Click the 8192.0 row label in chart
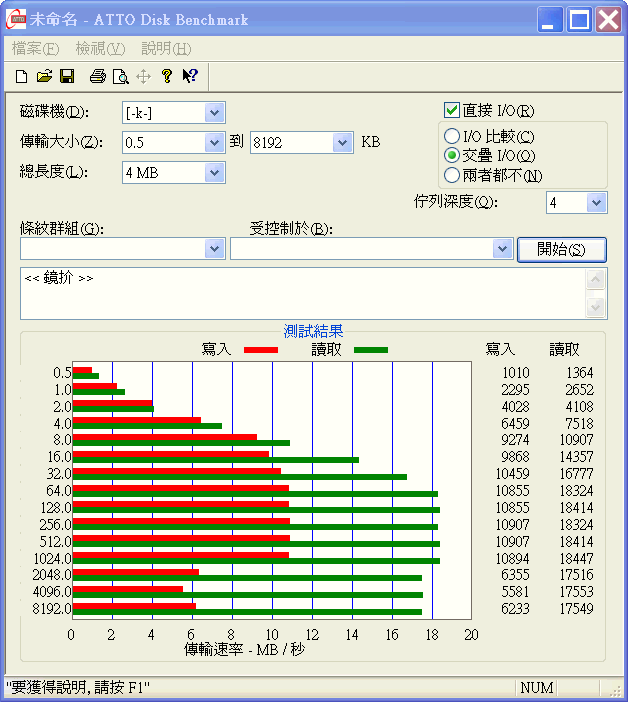 [x=52, y=608]
